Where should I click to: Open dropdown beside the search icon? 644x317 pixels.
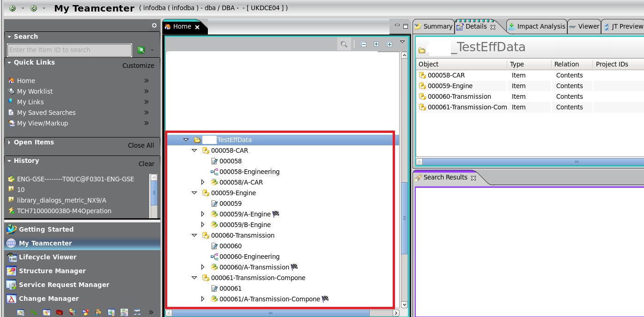pyautogui.click(x=152, y=50)
